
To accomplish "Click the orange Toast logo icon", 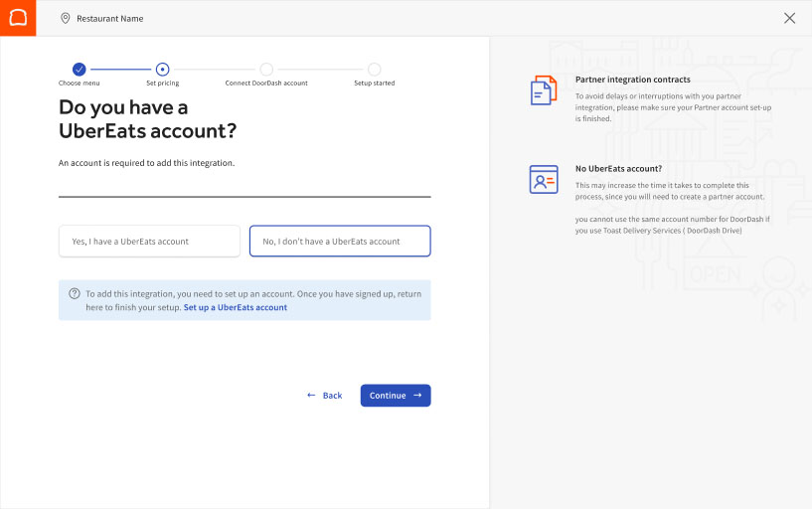I will pyautogui.click(x=18, y=18).
